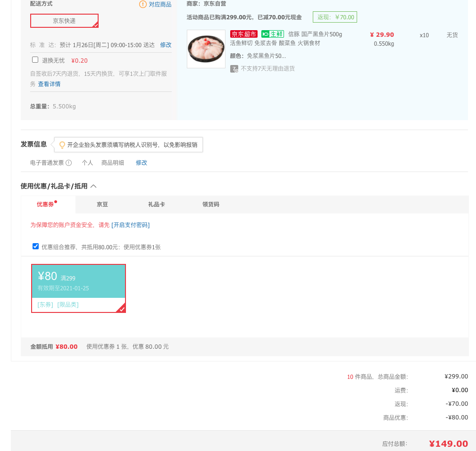The width and height of the screenshot is (476, 451).
Task: Open the 对应商品 link
Action: click(160, 4)
